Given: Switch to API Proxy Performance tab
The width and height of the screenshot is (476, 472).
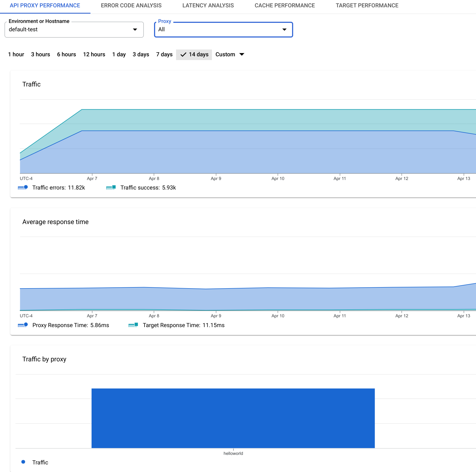Looking at the screenshot, I should 45,5.
